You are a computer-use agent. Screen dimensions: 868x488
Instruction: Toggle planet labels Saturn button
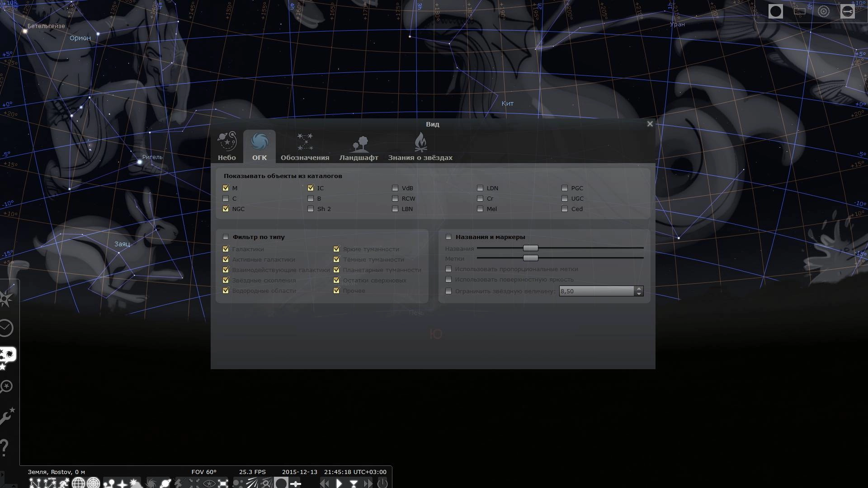[x=165, y=483]
